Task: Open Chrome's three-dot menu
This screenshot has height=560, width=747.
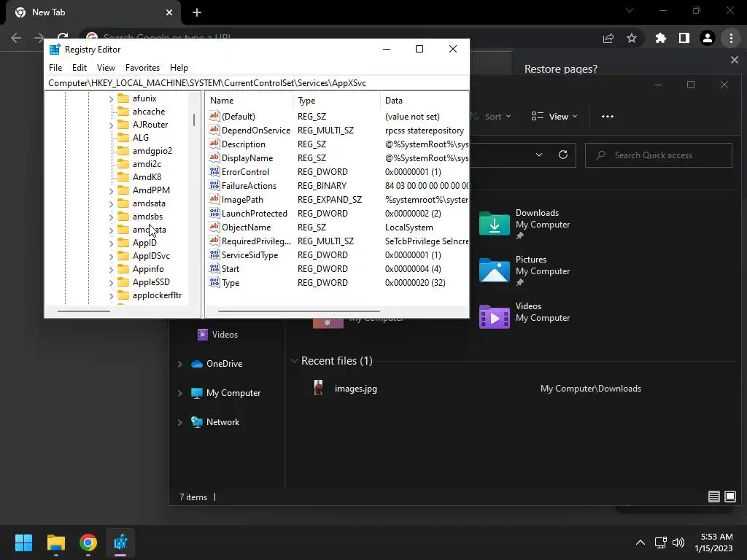Action: [731, 38]
